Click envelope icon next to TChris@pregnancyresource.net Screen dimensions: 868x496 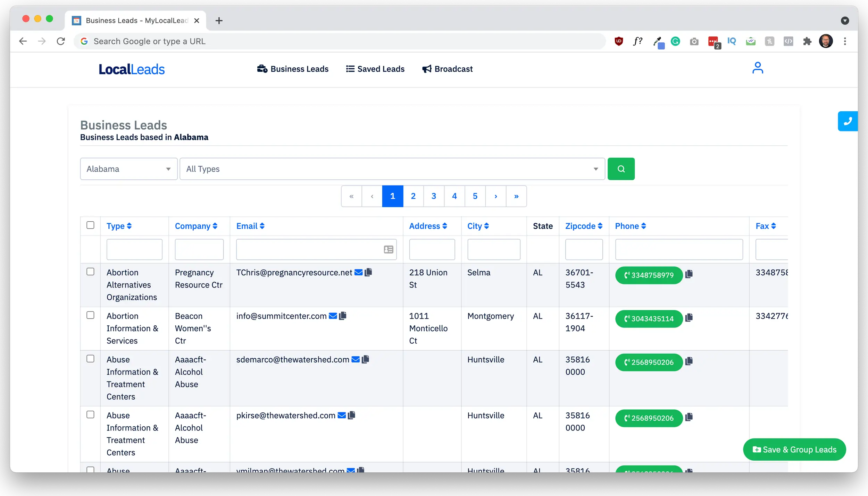(358, 273)
